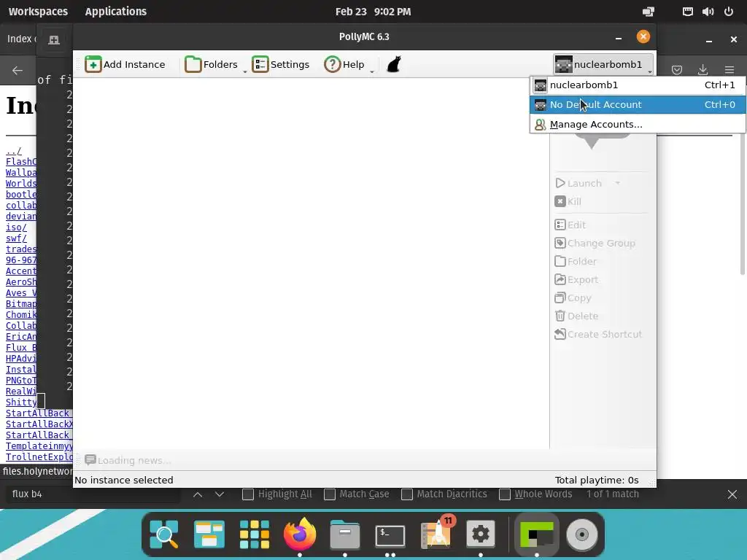Screen dimensions: 747x560
Task: Open workspaces overview icon in dock
Action: pyautogui.click(x=209, y=534)
